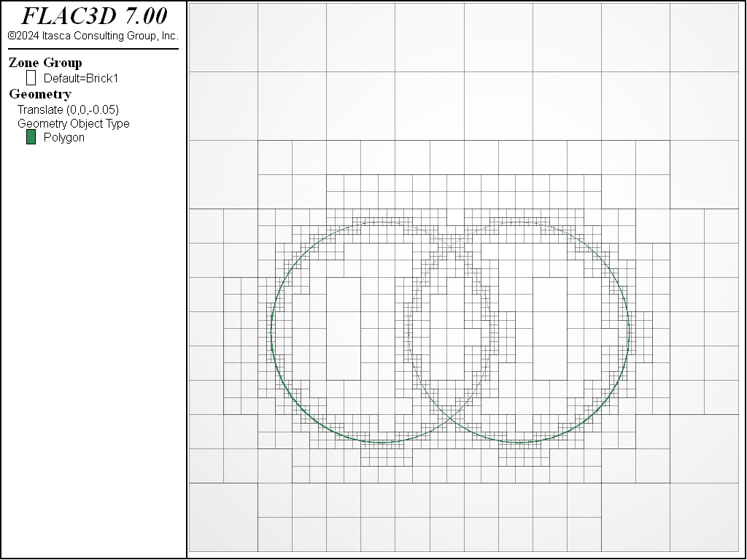Click the large top-left corner mesh zone
Viewport: 747px width, 560px height.
click(223, 36)
